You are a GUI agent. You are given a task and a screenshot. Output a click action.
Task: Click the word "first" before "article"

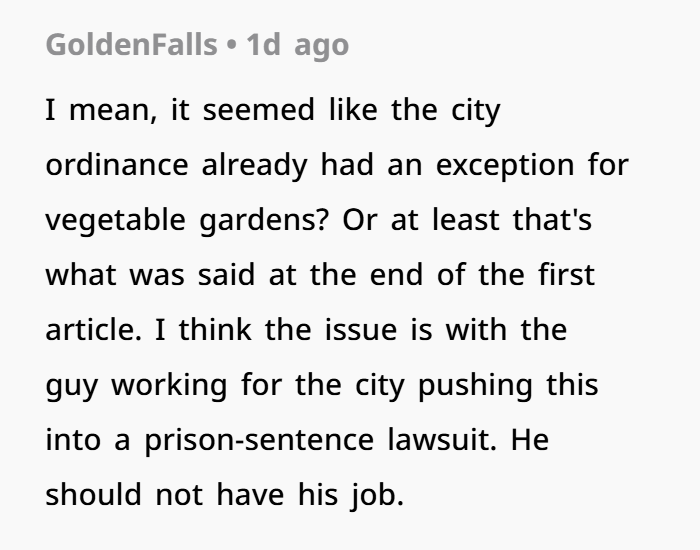(x=566, y=275)
